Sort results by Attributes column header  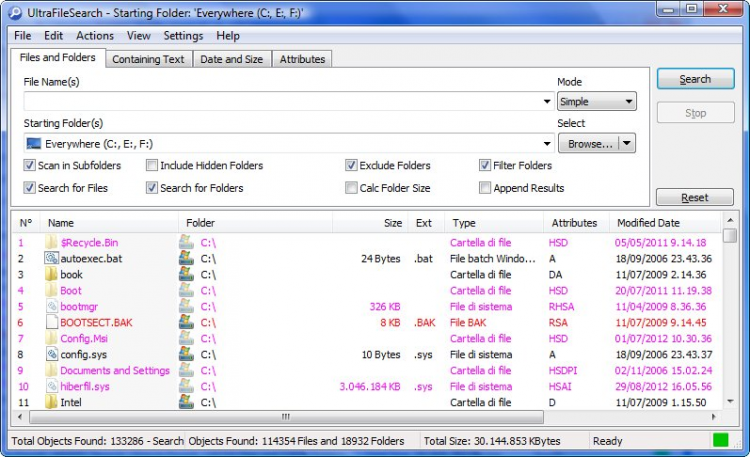(576, 223)
